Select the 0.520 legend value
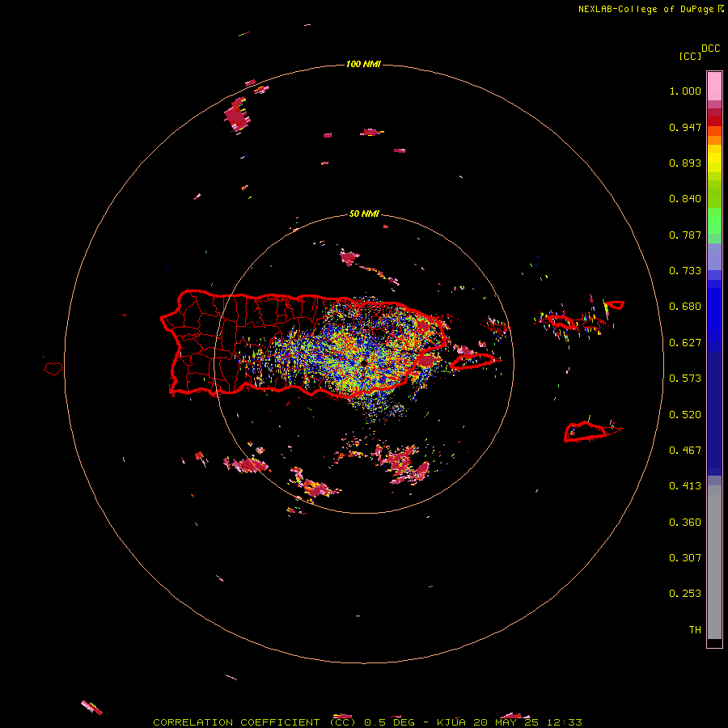Viewport: 728px width, 728px height. pyautogui.click(x=685, y=415)
